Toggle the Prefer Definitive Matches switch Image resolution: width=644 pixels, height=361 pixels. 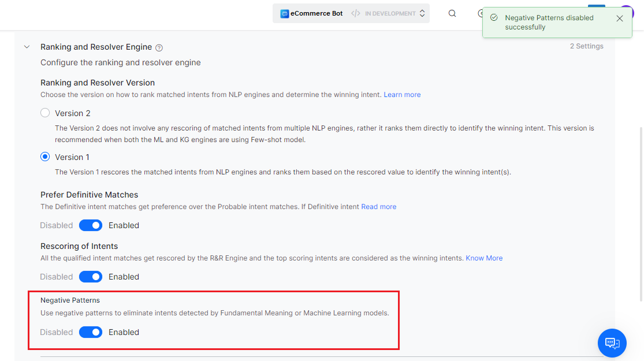[91, 225]
